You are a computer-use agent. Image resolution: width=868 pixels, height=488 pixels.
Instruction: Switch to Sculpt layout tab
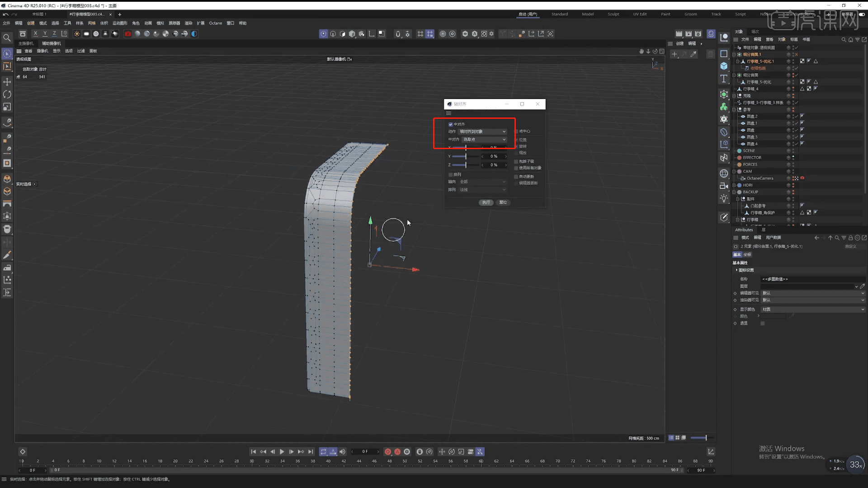[613, 14]
